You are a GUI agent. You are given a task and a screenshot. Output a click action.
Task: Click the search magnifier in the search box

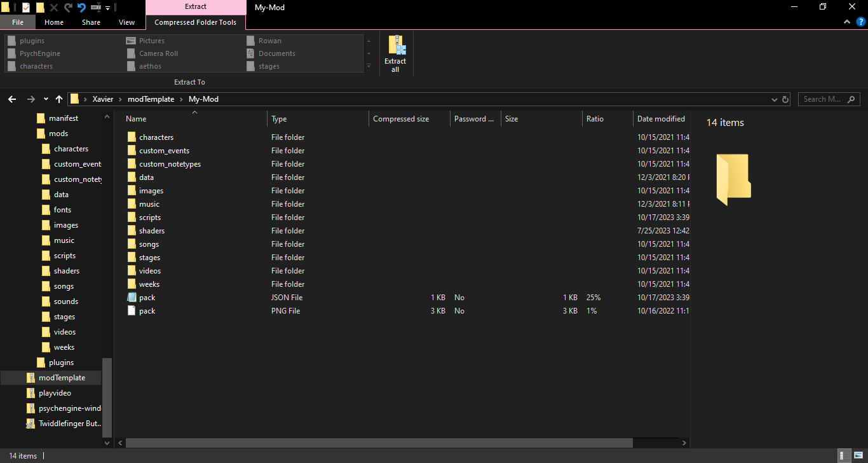click(x=851, y=99)
